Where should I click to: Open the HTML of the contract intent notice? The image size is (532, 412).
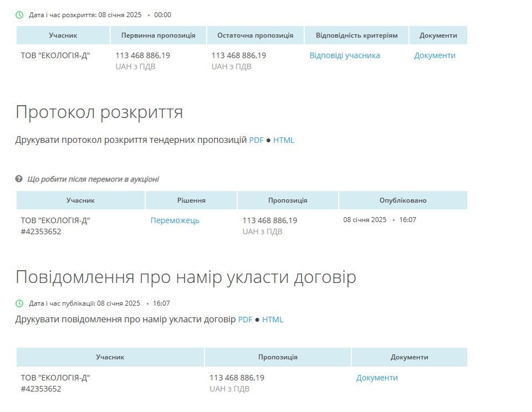[x=273, y=320]
